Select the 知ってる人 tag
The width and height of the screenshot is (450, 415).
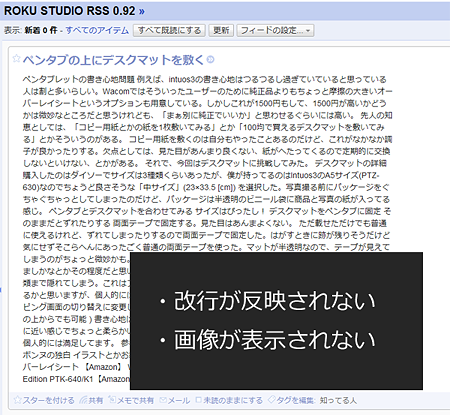pyautogui.click(x=338, y=400)
